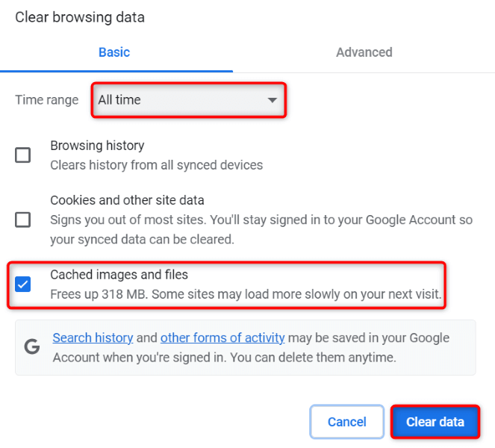Open the Advanced tab

pos(364,52)
